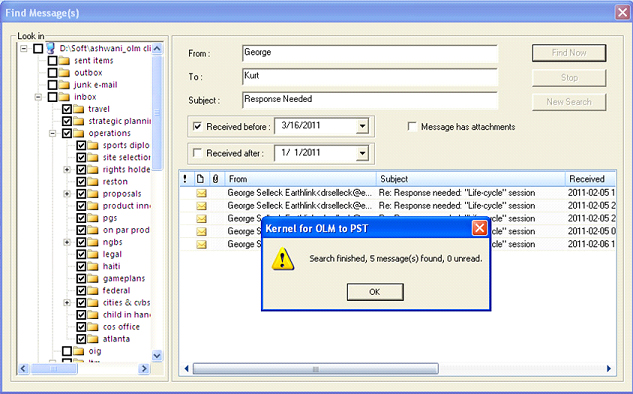Click the atlanta folder icon
Image resolution: width=633 pixels, height=394 pixels.
point(93,340)
